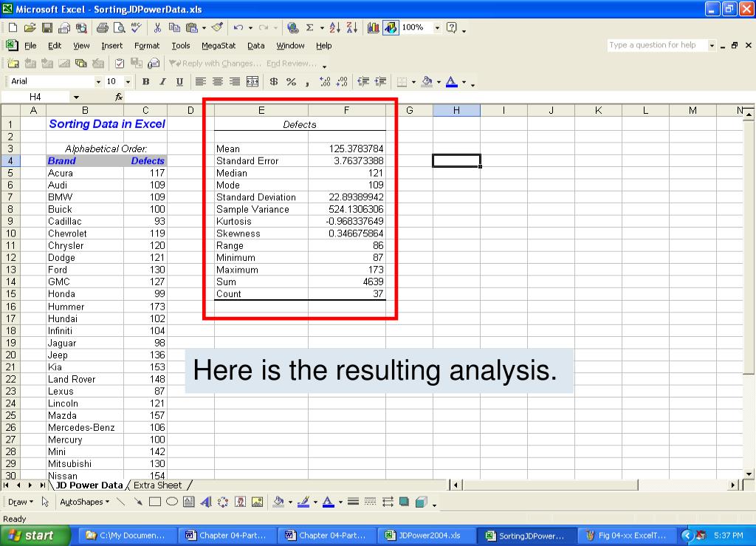Click the Type a question for help box
756x546 pixels.
click(658, 45)
